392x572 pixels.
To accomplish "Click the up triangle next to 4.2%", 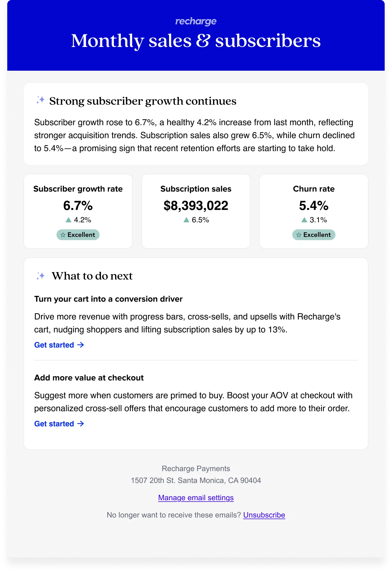I will coord(68,220).
